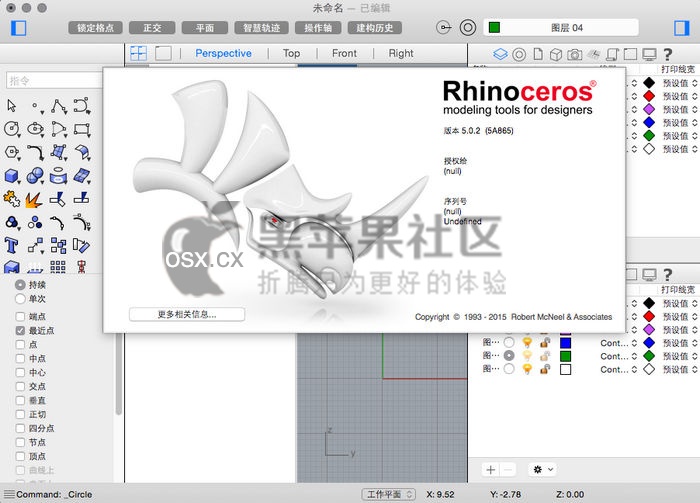Toggle the 锁定格点 grid snap button
The height and width of the screenshot is (503, 700).
tap(95, 28)
